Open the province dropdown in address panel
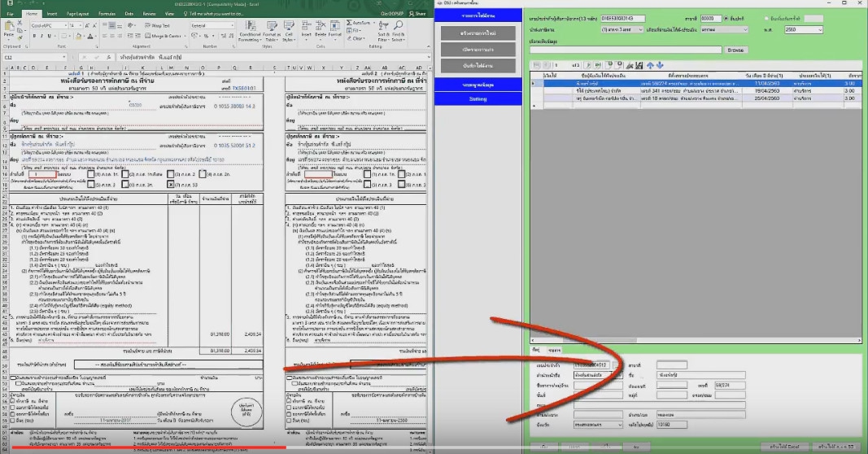Image resolution: width=868 pixels, height=454 pixels. [598, 425]
